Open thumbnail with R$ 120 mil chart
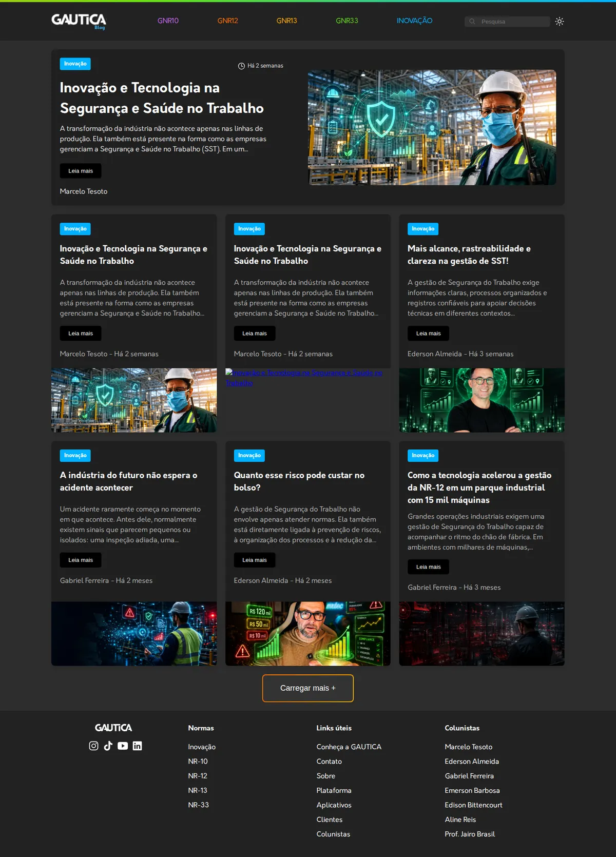 (308, 634)
